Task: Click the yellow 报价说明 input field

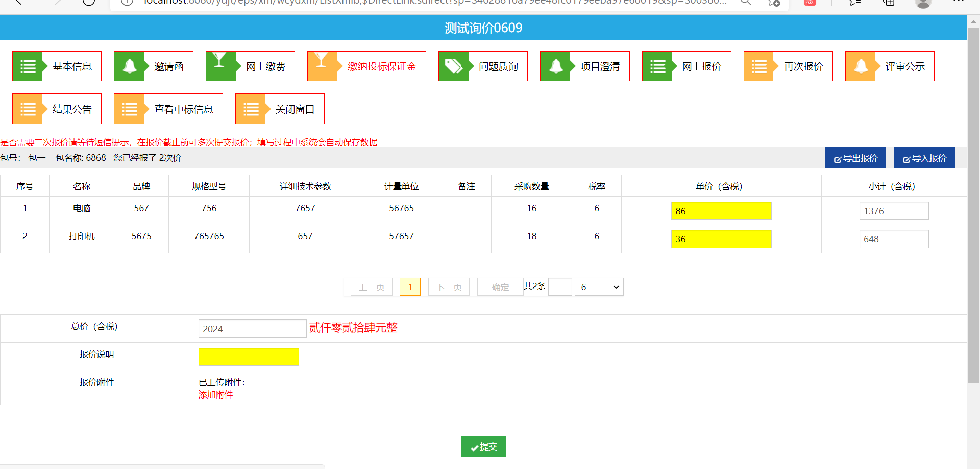Action: 249,357
